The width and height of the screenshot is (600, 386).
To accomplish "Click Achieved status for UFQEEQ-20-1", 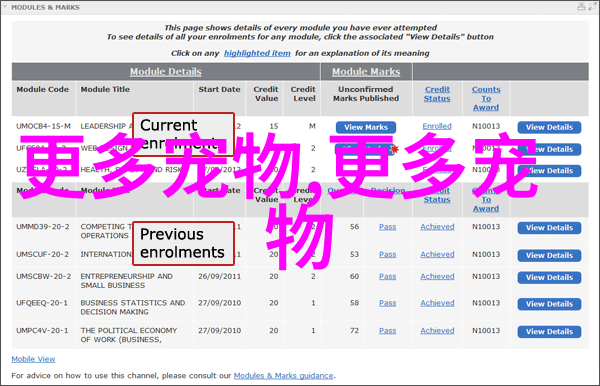I will point(437,303).
